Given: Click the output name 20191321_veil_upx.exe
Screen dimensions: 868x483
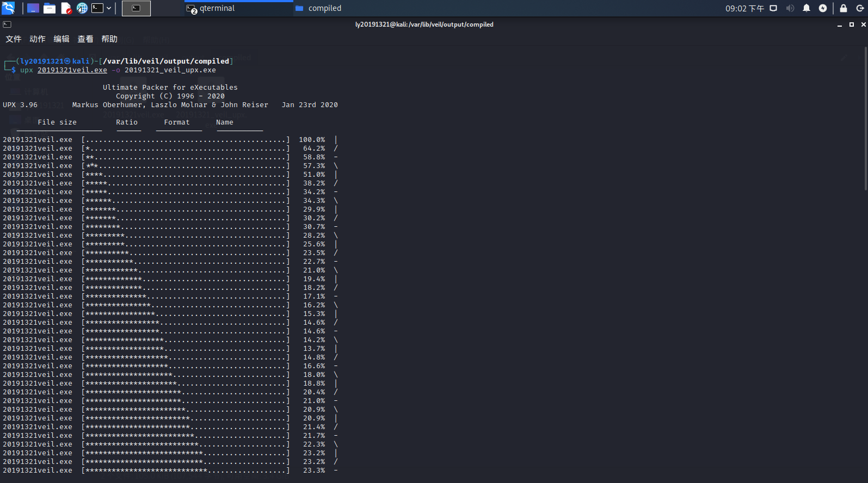Looking at the screenshot, I should (x=170, y=70).
